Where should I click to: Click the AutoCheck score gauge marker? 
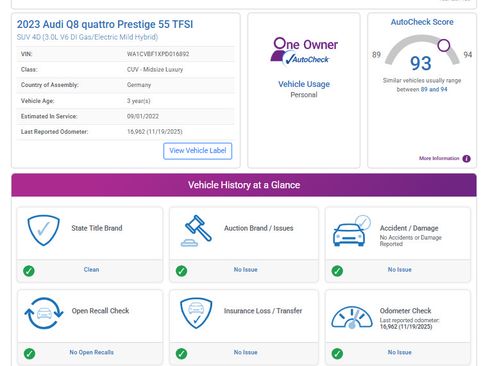pos(444,45)
